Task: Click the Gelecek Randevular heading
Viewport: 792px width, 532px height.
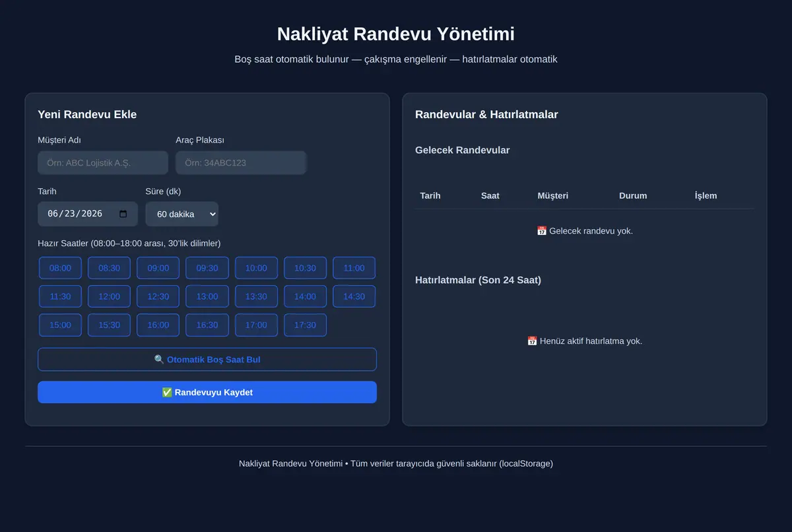Action: (463, 150)
